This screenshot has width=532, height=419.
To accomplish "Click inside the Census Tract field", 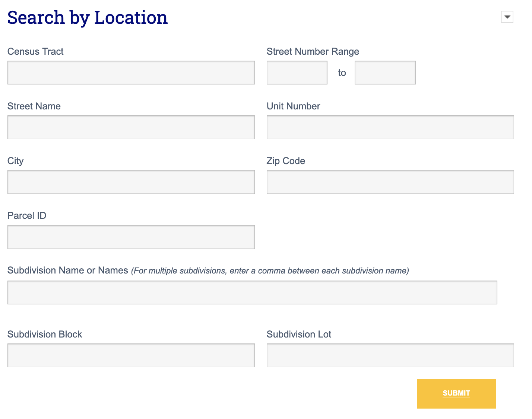I will pos(131,72).
